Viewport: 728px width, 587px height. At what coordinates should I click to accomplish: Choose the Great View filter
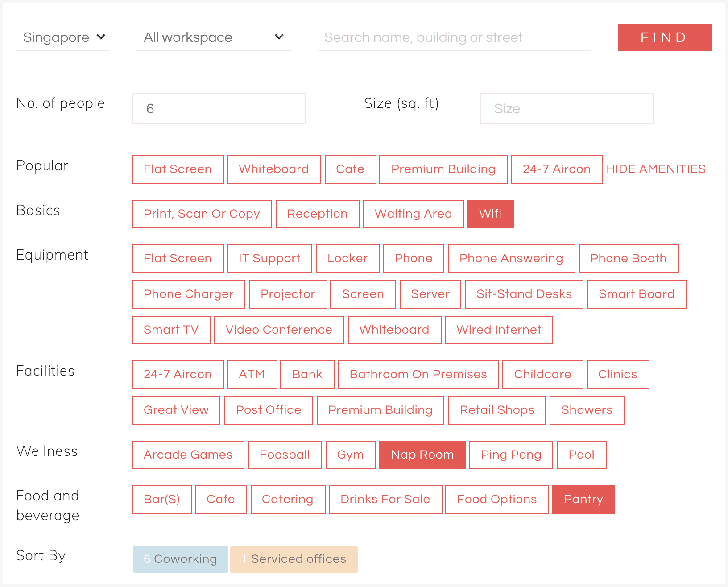click(x=176, y=410)
